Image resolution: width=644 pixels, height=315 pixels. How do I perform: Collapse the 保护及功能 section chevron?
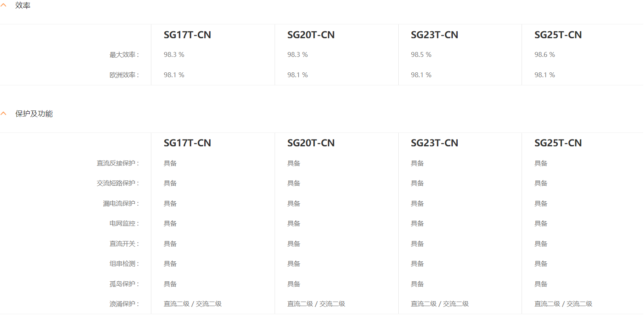4,113
